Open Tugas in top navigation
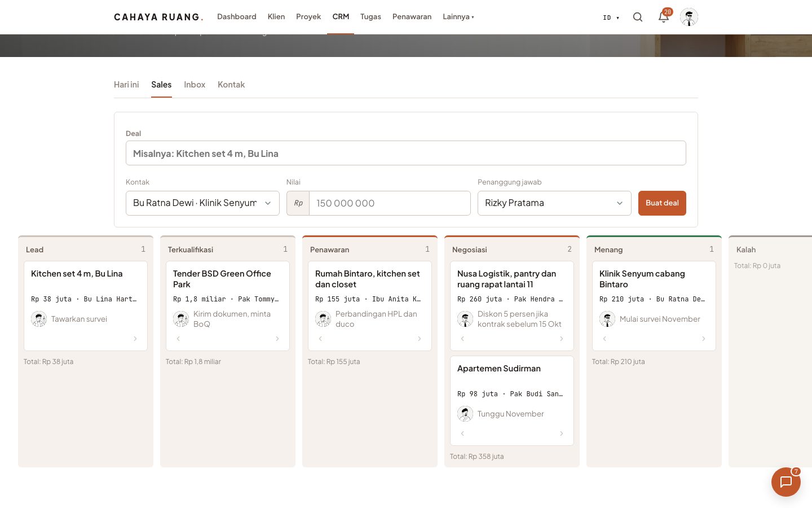The width and height of the screenshot is (812, 508). tap(370, 17)
